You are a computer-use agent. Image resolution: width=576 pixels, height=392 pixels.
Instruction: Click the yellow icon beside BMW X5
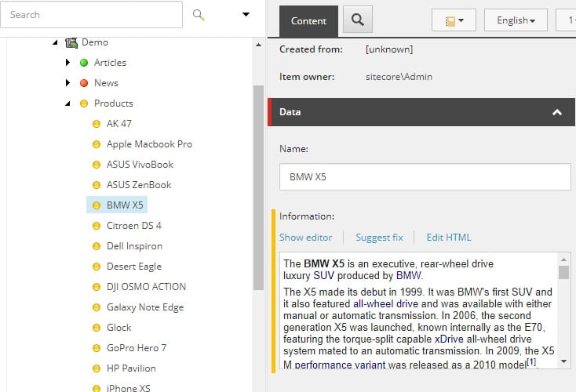[97, 205]
